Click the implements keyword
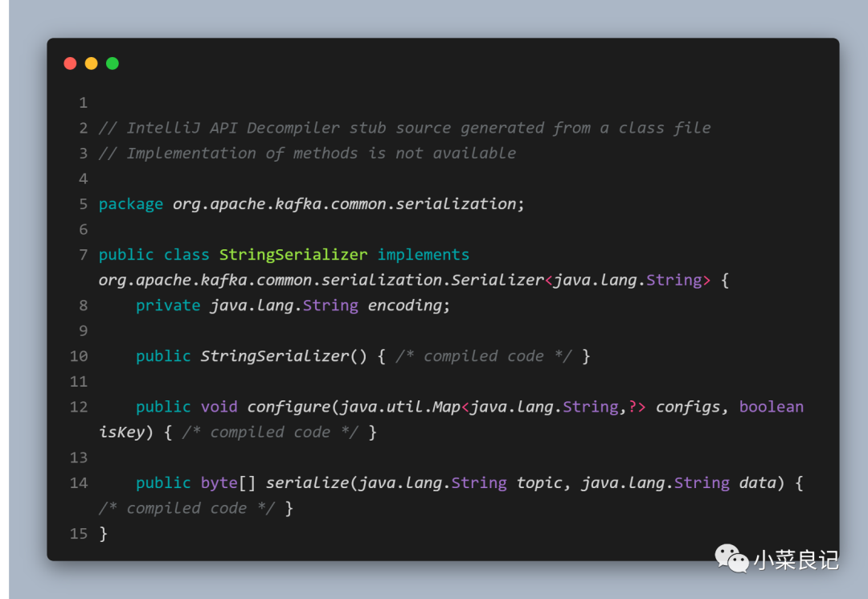This screenshot has height=599, width=868. [x=424, y=255]
